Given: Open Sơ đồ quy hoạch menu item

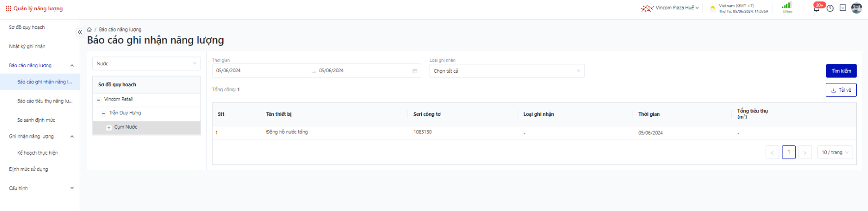Looking at the screenshot, I should (x=27, y=27).
